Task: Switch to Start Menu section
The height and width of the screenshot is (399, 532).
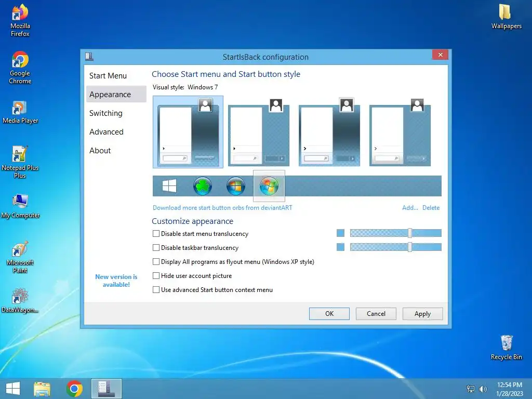Action: [116, 76]
